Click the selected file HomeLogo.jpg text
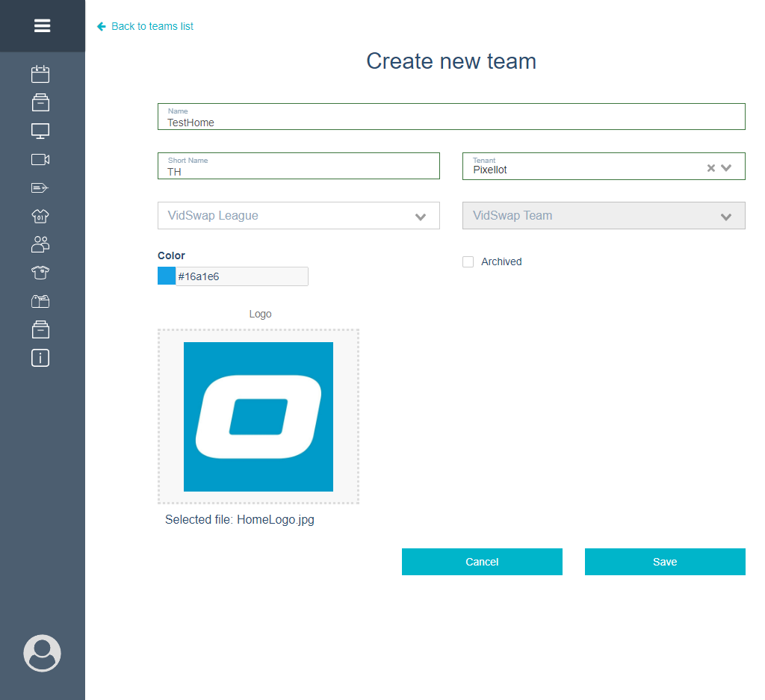Screen dimensions: 765x700 [240, 520]
